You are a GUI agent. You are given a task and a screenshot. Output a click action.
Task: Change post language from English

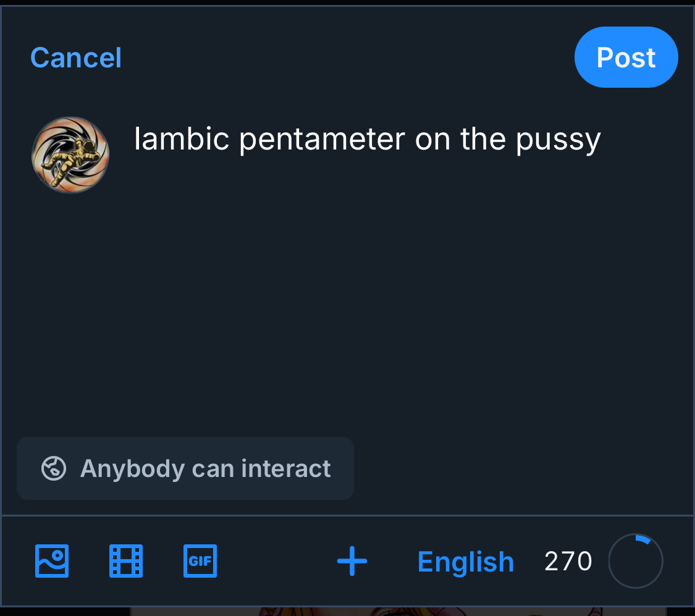pyautogui.click(x=466, y=562)
